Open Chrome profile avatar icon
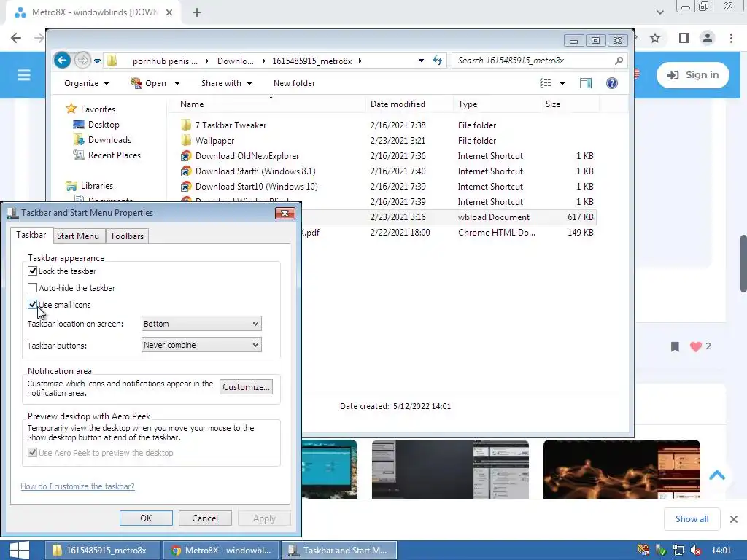The width and height of the screenshot is (747, 560). click(x=708, y=38)
